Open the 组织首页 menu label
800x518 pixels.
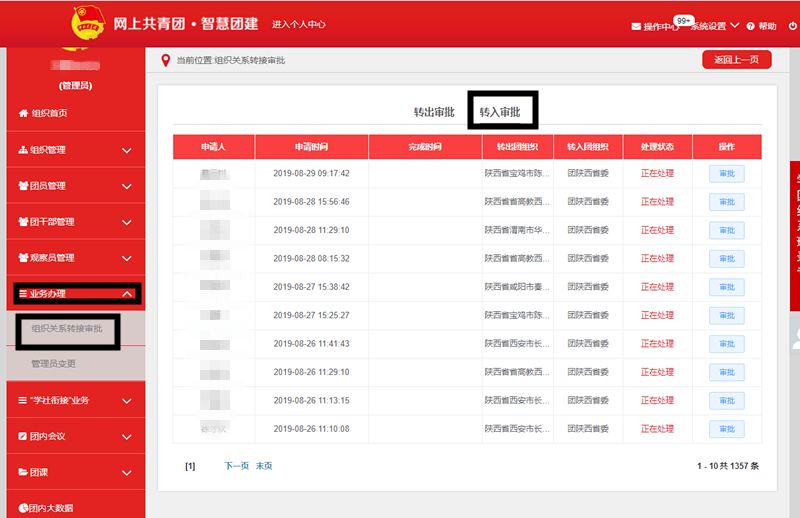(49, 113)
